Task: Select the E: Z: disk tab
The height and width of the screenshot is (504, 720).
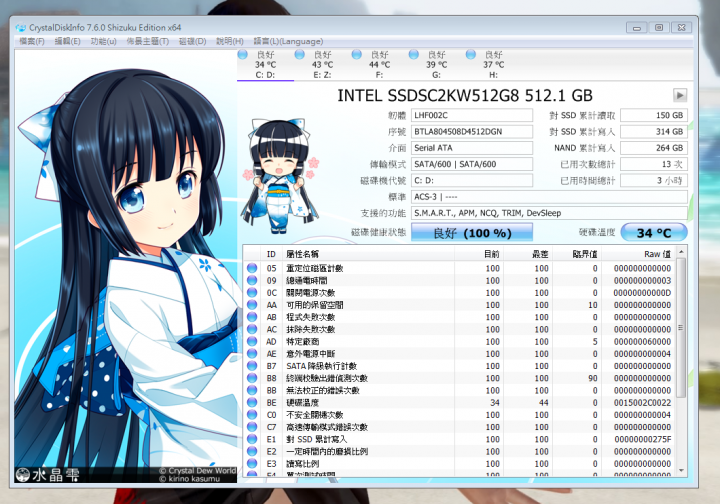Action: point(322,65)
